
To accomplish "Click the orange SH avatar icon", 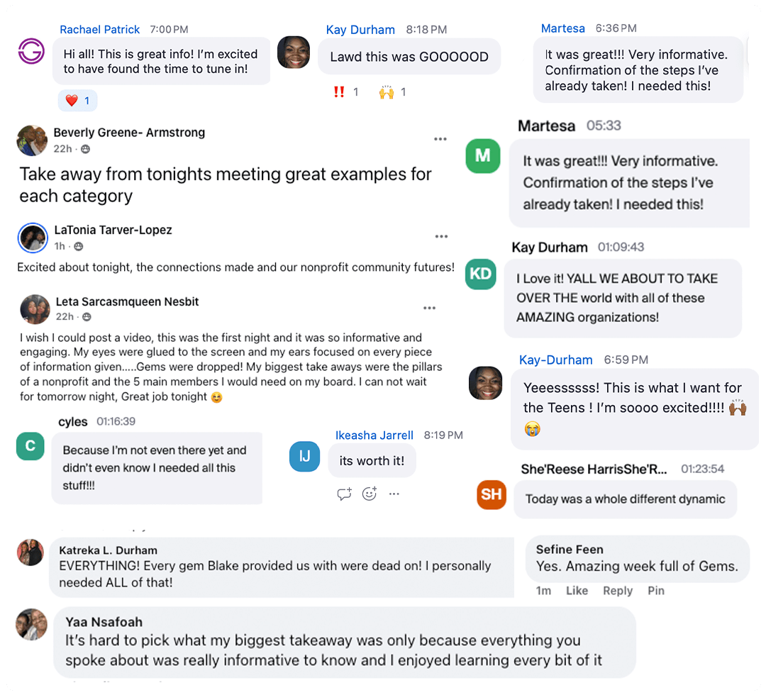I will (492, 494).
